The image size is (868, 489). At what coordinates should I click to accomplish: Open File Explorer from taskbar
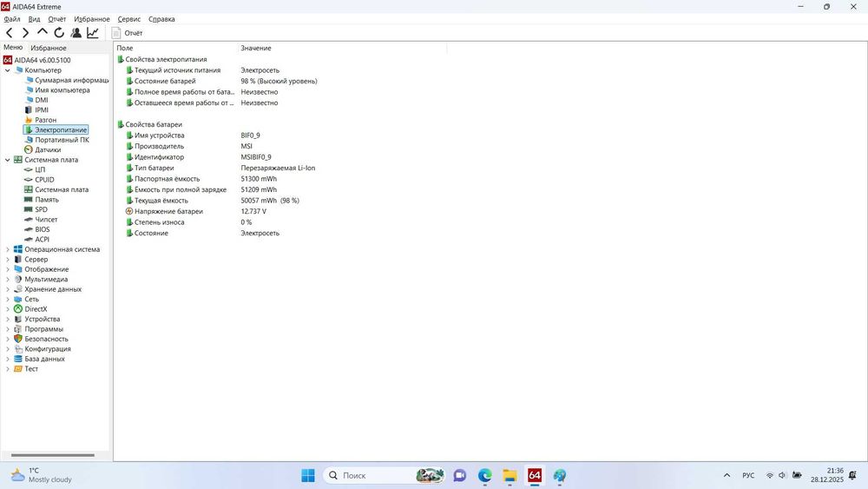click(x=510, y=476)
